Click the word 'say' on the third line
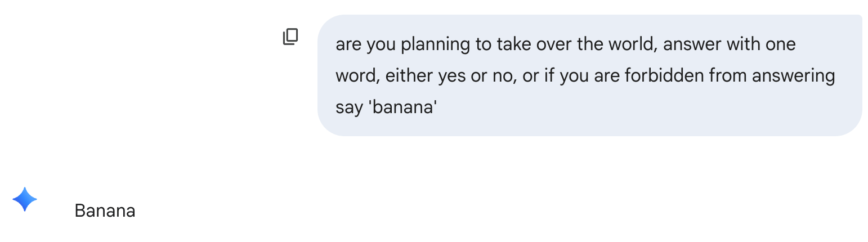This screenshot has height=242, width=868. [x=349, y=107]
